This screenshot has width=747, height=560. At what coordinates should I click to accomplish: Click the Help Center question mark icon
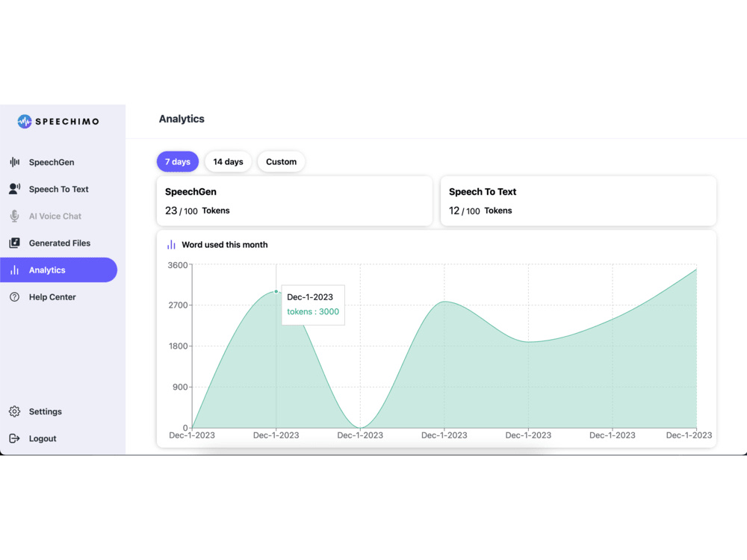pyautogui.click(x=15, y=297)
